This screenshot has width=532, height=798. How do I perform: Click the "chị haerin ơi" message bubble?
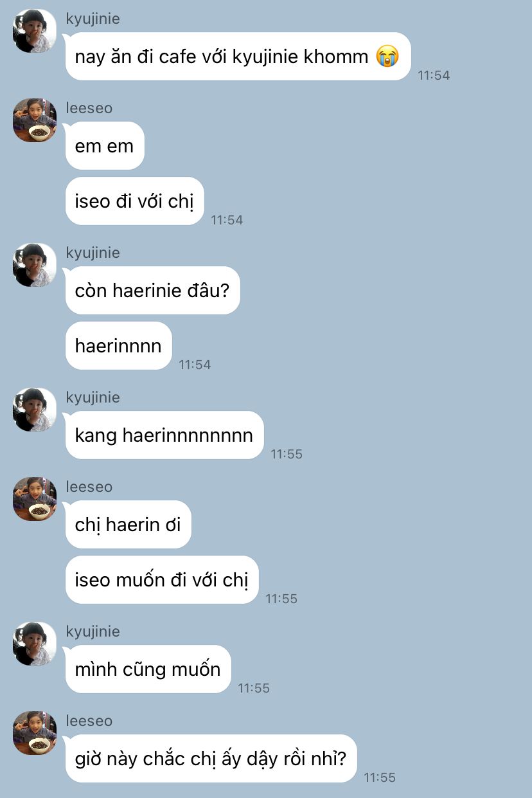click(x=129, y=525)
